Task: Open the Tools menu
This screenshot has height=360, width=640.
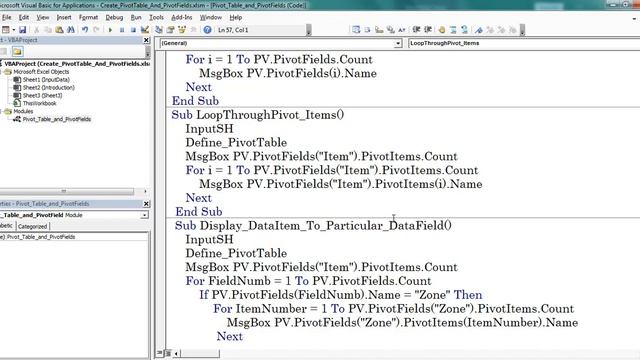Action: coord(156,18)
